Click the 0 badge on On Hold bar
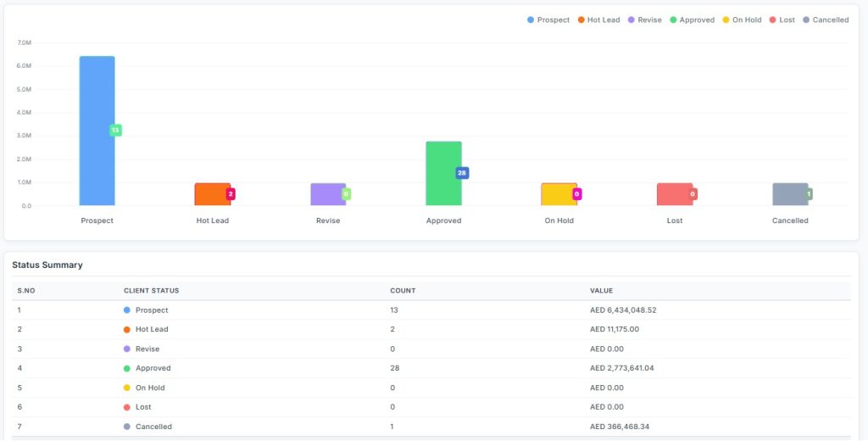The width and height of the screenshot is (868, 441). pos(576,194)
